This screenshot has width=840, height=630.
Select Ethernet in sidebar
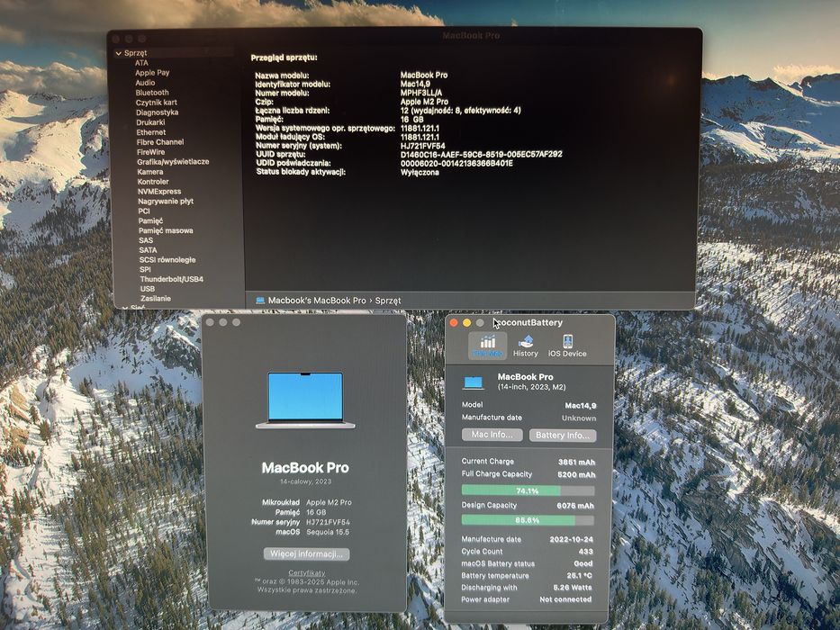click(151, 131)
